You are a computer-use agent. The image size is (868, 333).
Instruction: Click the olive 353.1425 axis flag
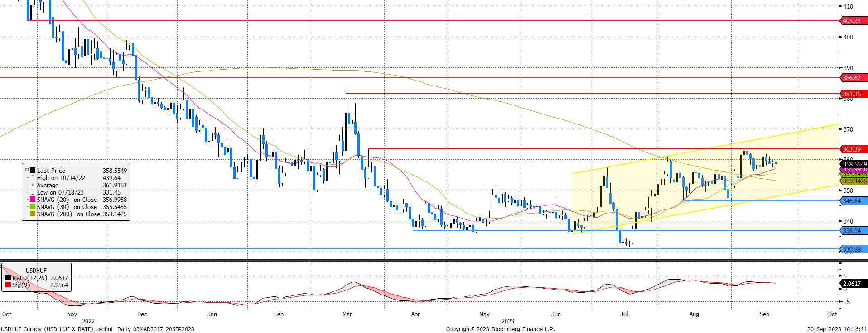point(854,181)
